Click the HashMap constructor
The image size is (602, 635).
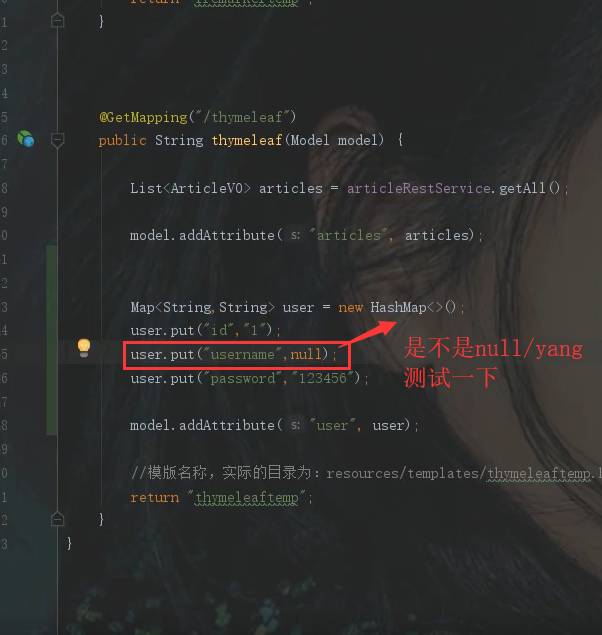tap(413, 307)
